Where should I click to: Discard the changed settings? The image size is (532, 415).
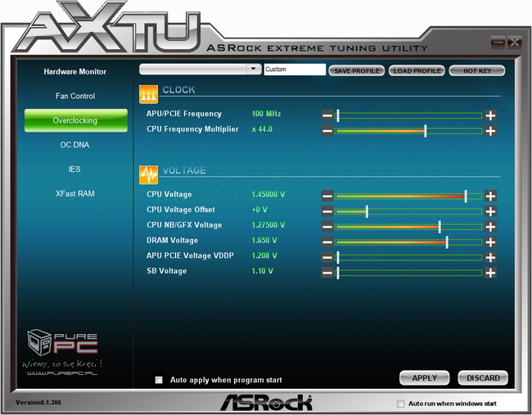coord(483,378)
